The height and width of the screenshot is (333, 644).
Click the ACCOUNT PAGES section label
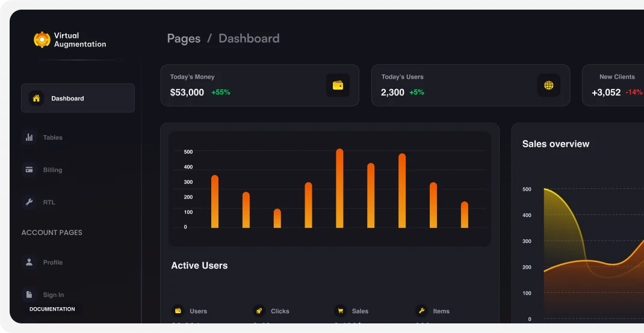[52, 233]
